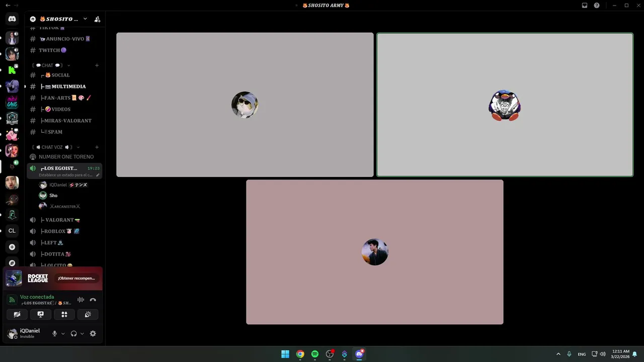Open the connection quality signal icon
Viewport: 644px width, 362px height.
(x=12, y=300)
